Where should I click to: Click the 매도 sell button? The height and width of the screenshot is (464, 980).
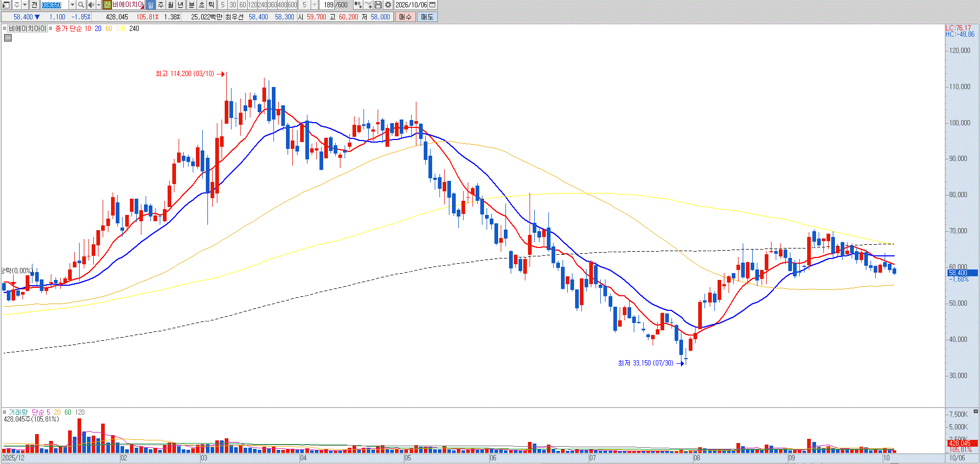427,17
